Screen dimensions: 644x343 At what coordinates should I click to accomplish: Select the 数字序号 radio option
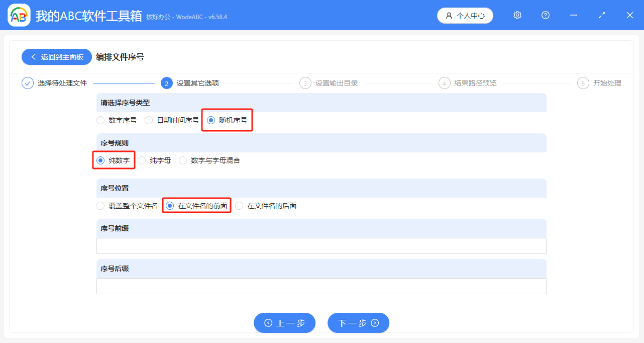(100, 120)
